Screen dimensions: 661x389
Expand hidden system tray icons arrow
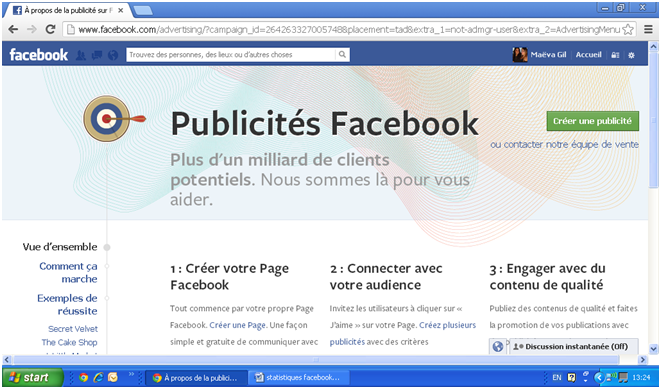(x=599, y=377)
